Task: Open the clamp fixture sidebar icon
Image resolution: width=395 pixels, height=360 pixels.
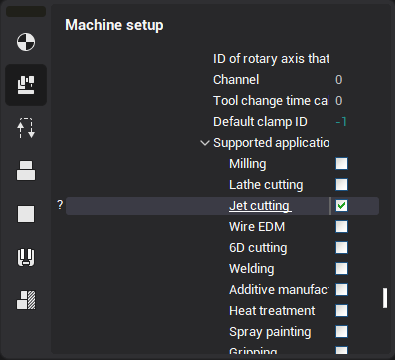Action: (x=26, y=257)
